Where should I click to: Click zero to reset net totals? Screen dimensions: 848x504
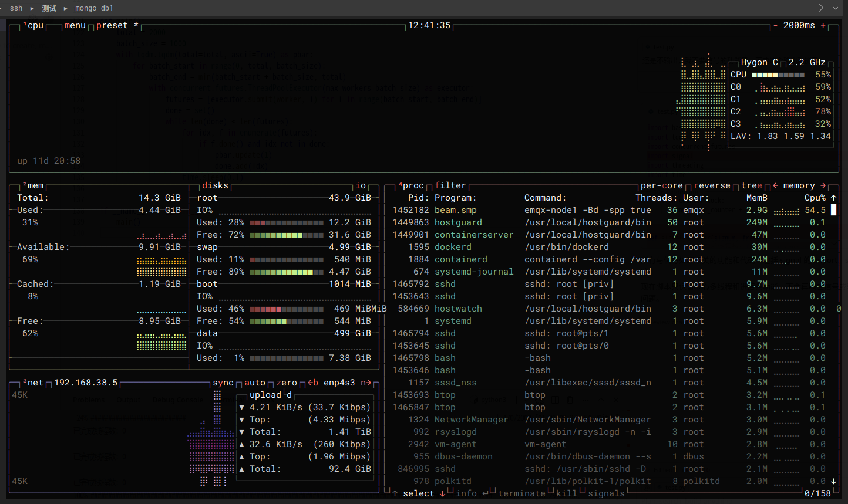pos(287,383)
